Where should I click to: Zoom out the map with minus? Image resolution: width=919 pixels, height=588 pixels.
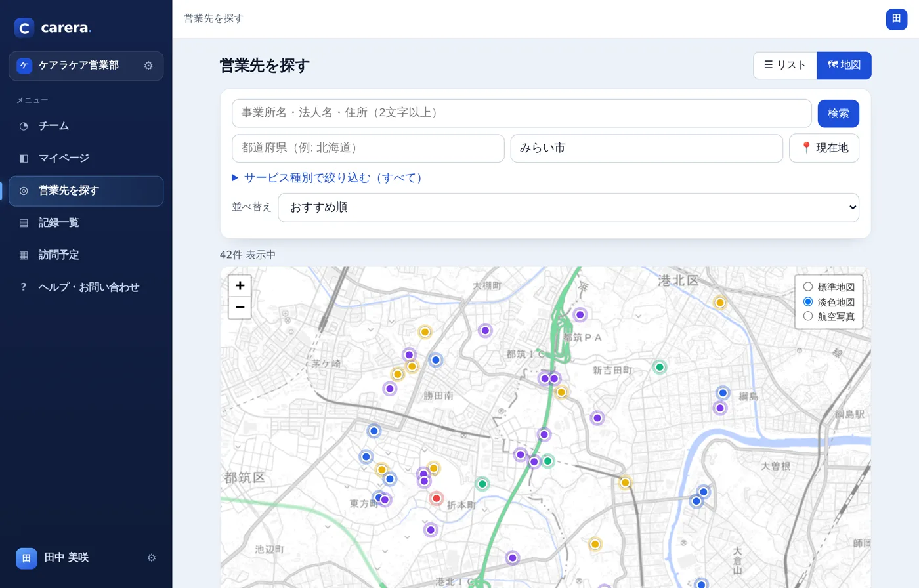pyautogui.click(x=240, y=307)
